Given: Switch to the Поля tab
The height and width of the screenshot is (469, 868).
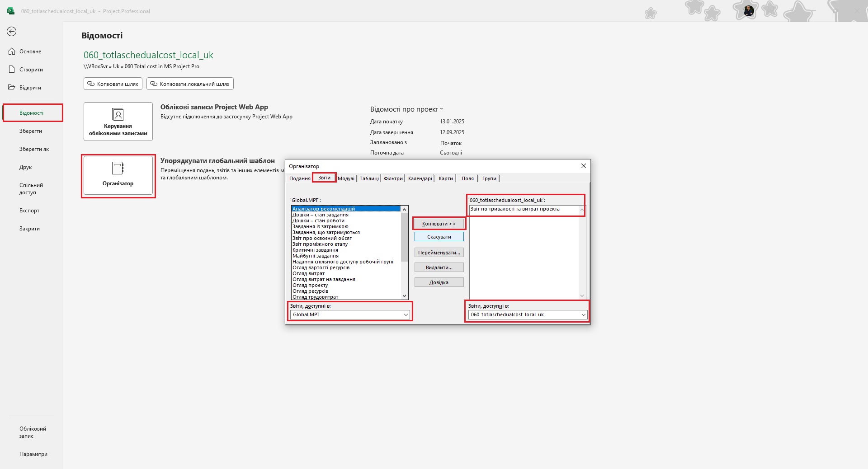Looking at the screenshot, I should (x=467, y=178).
